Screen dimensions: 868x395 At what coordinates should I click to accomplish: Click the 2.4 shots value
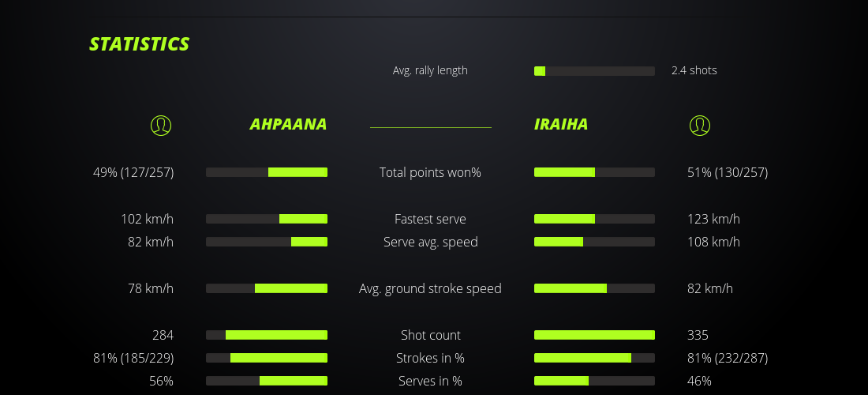coord(694,70)
